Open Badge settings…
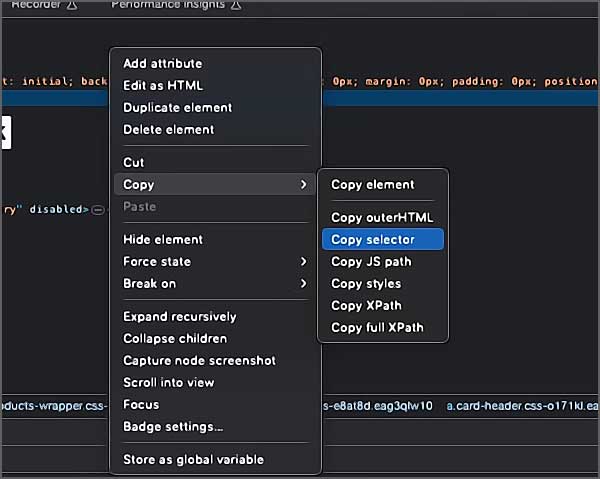 point(215,427)
